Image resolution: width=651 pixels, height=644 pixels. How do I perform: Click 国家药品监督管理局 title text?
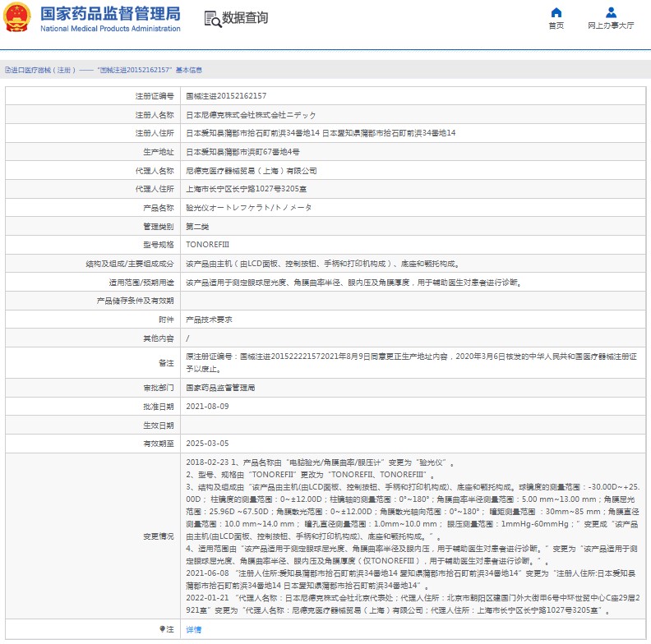pyautogui.click(x=110, y=14)
